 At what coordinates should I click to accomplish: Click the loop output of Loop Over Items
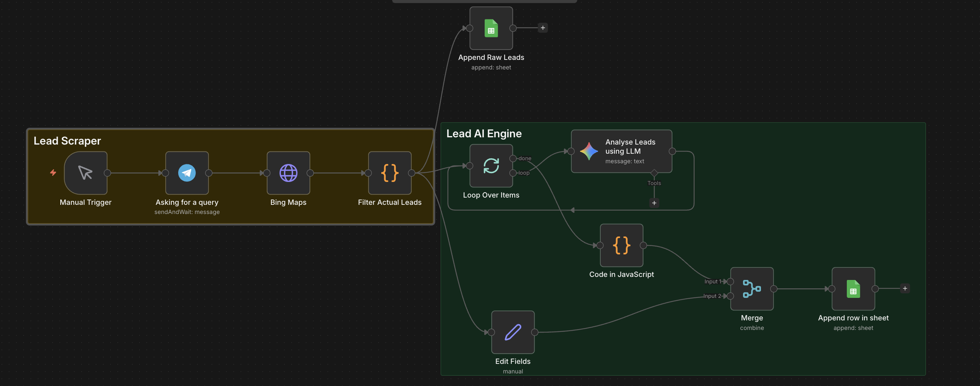pos(513,173)
